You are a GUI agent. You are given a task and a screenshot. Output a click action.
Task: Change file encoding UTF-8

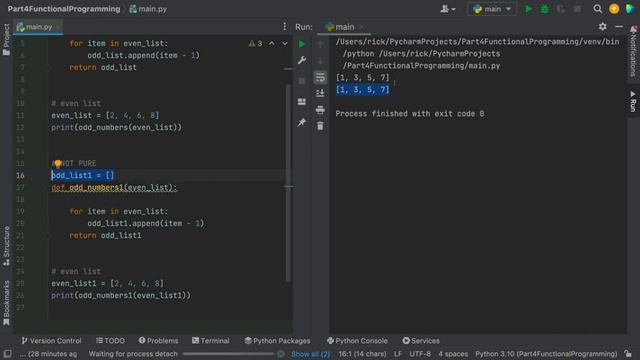pyautogui.click(x=420, y=354)
